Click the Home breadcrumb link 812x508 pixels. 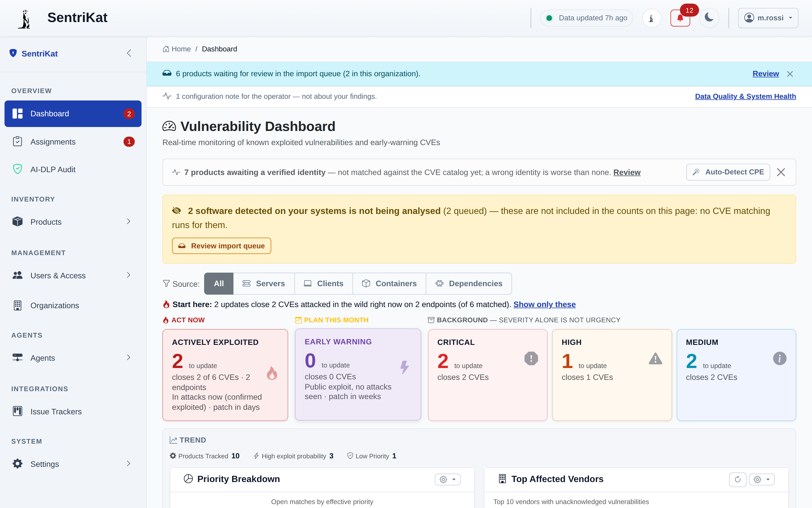click(x=177, y=49)
